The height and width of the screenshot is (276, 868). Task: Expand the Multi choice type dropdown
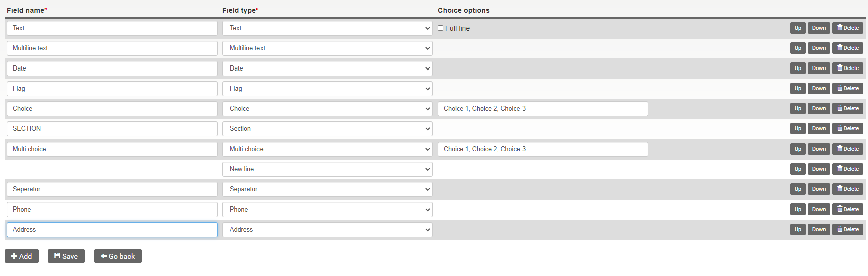point(327,149)
